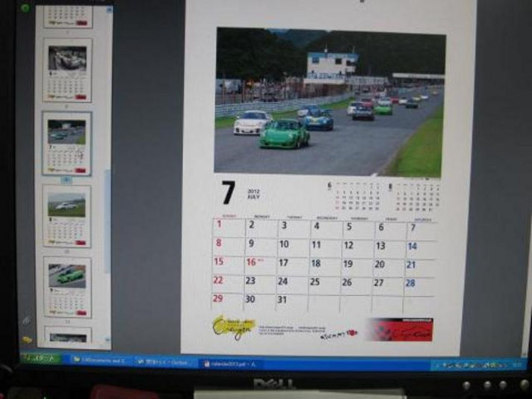This screenshot has width=532, height=399.
Task: Click blue date 28 in the calendar
Action: 410,283
